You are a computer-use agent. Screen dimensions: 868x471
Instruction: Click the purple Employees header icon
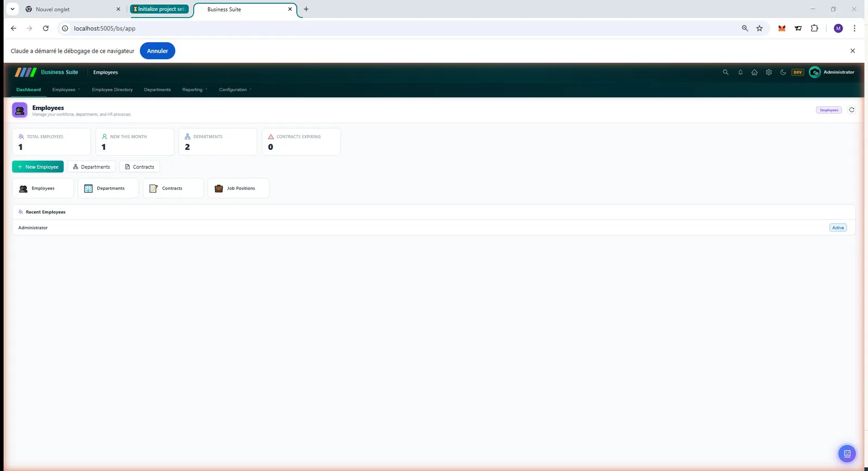click(20, 110)
